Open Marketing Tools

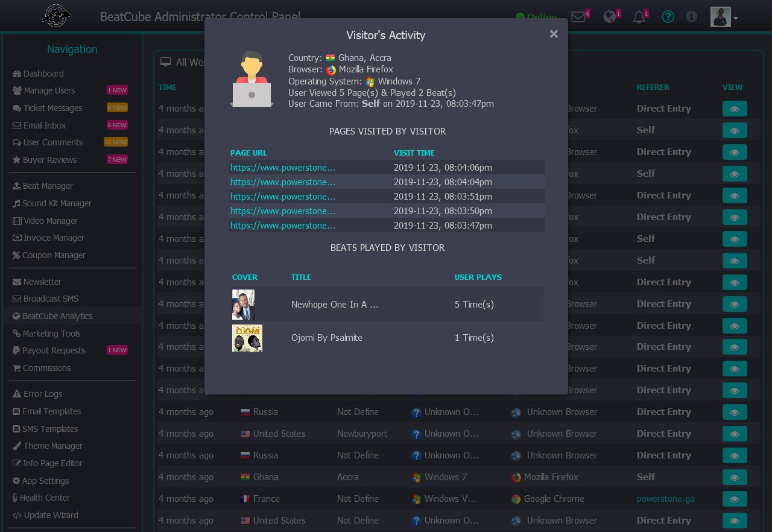46,334
